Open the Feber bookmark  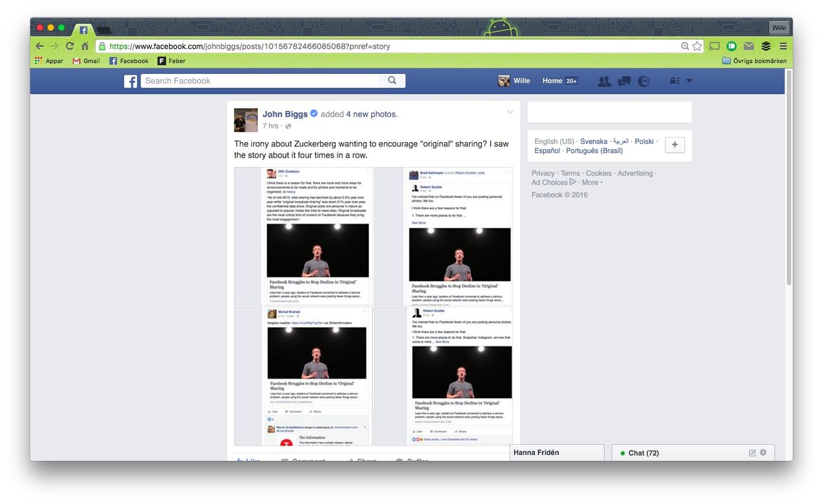tap(171, 61)
